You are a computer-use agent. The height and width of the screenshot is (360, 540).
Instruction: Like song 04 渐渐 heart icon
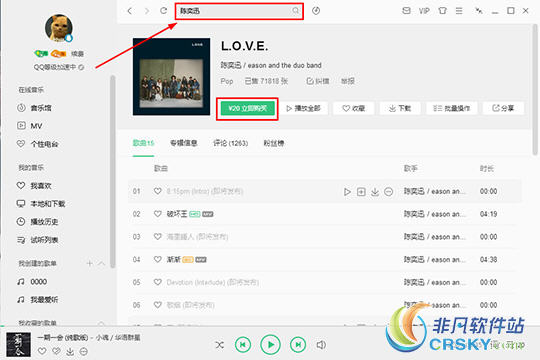click(158, 259)
